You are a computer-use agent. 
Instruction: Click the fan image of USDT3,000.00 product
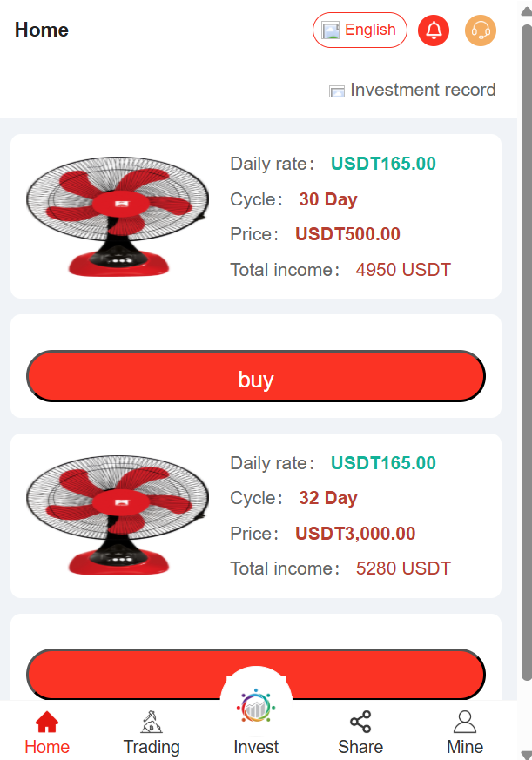118,515
